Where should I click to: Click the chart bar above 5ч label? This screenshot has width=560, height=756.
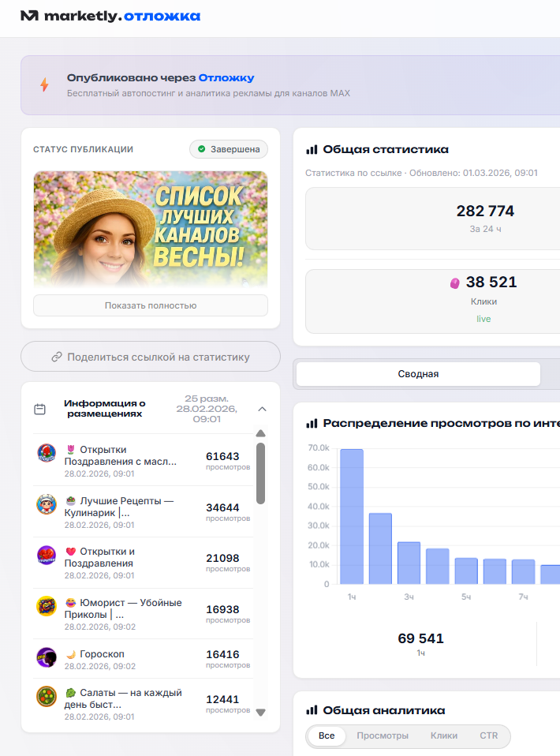[x=466, y=571]
